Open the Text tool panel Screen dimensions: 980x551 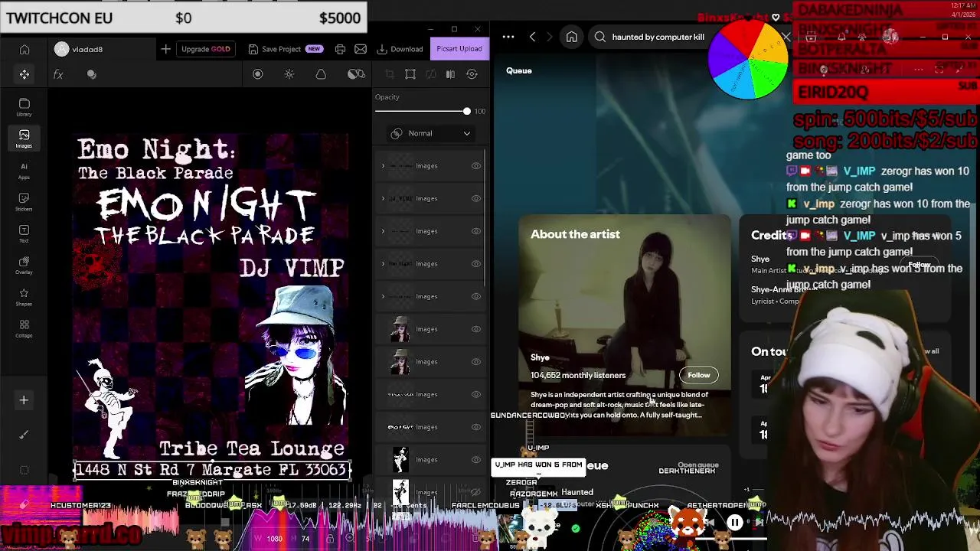tap(24, 233)
